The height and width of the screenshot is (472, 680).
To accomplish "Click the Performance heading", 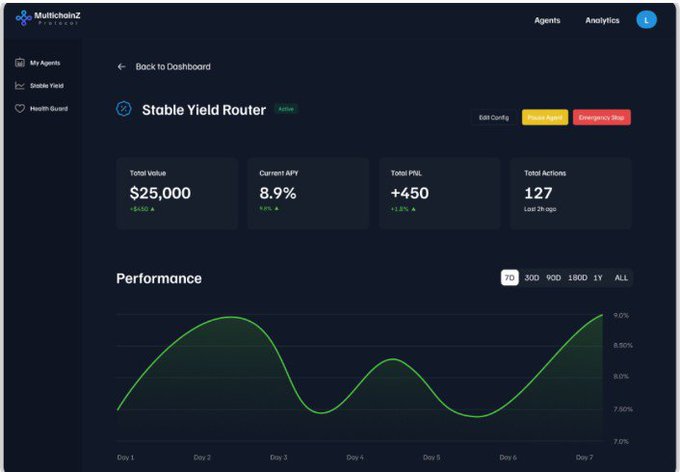I will pyautogui.click(x=159, y=278).
